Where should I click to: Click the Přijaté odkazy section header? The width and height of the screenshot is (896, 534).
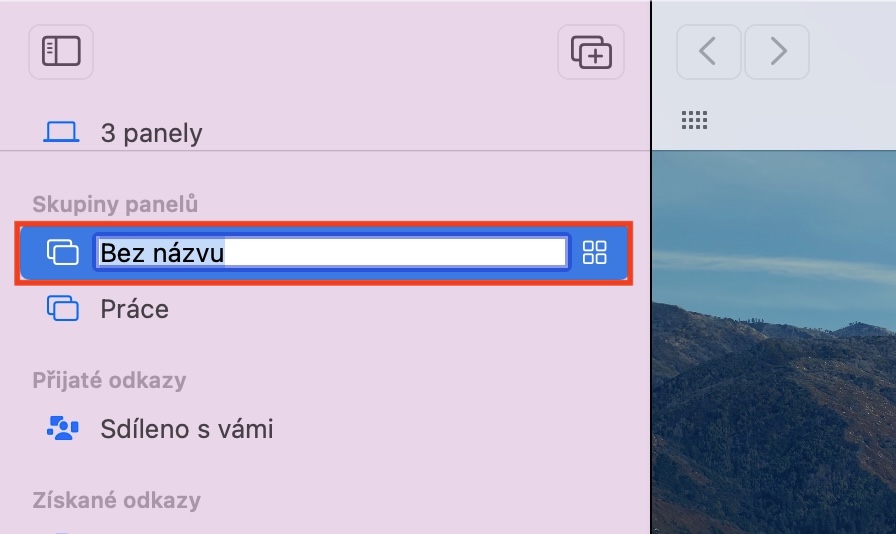click(109, 380)
